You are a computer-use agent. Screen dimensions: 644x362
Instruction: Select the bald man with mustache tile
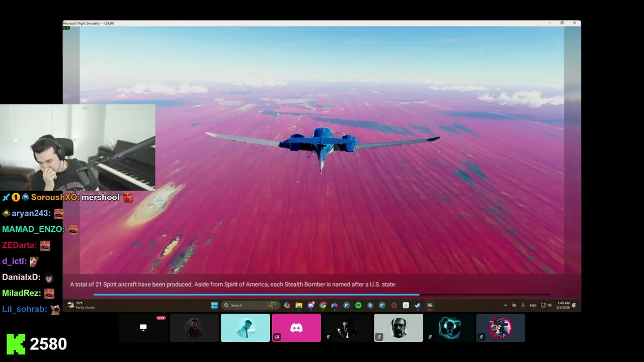click(x=398, y=328)
